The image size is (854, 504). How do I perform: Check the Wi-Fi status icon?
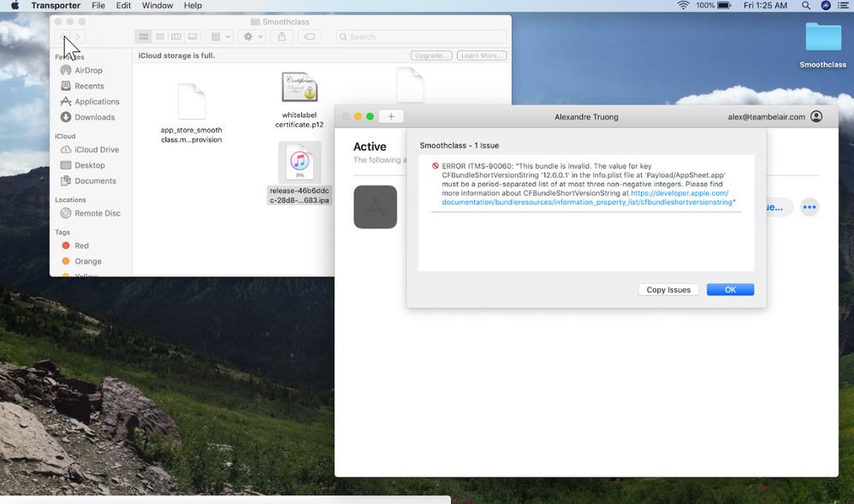[683, 5]
